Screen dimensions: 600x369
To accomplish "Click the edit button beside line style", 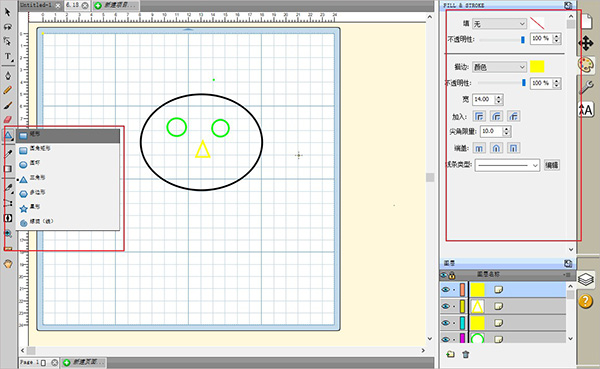I will [552, 165].
